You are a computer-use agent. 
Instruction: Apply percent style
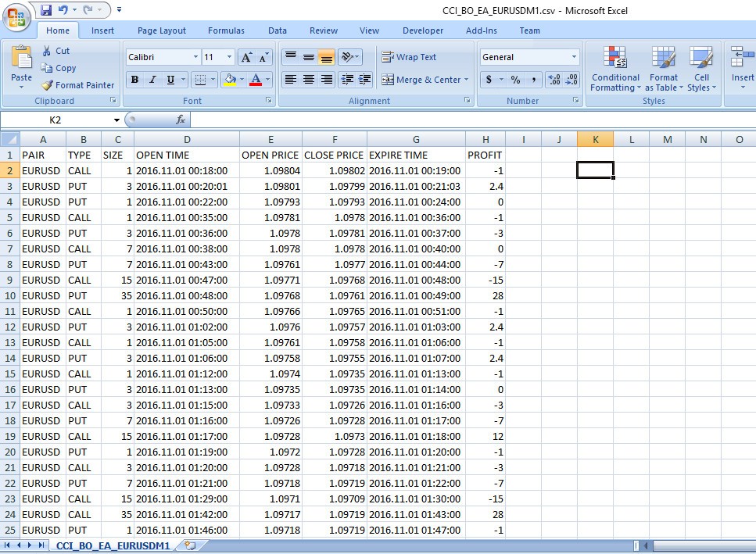point(515,80)
